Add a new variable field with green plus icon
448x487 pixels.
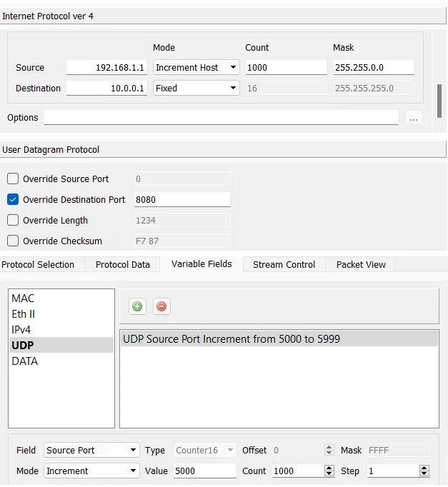point(137,306)
